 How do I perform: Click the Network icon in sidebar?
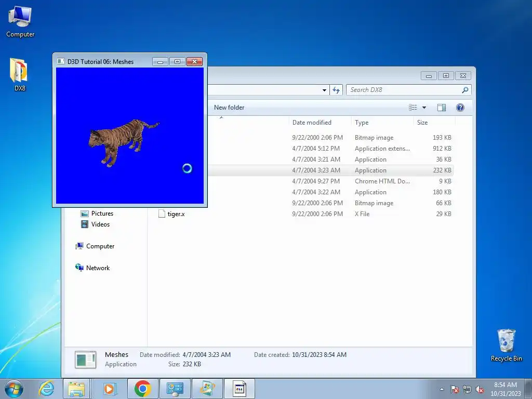pyautogui.click(x=79, y=268)
